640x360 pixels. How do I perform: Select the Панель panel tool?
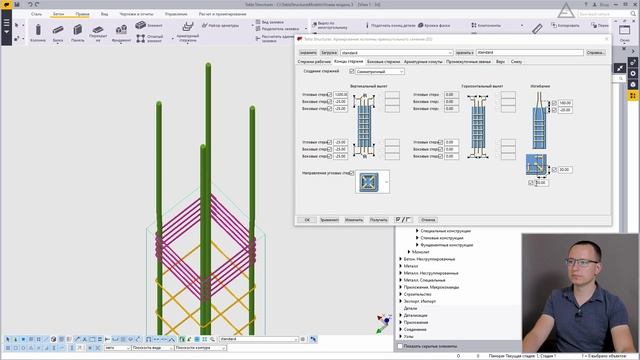78,33
